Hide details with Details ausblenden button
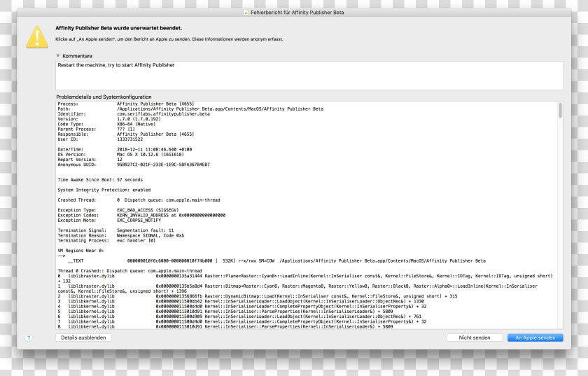The image size is (588, 376). [83, 337]
